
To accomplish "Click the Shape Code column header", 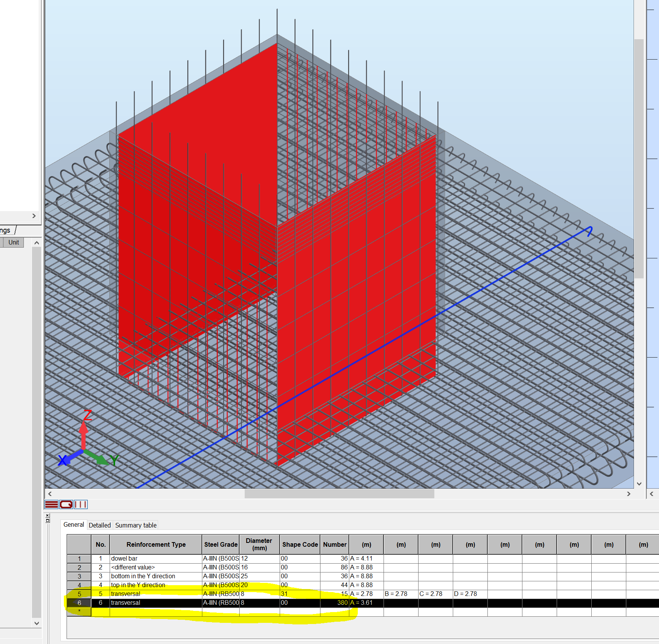I will click(300, 544).
